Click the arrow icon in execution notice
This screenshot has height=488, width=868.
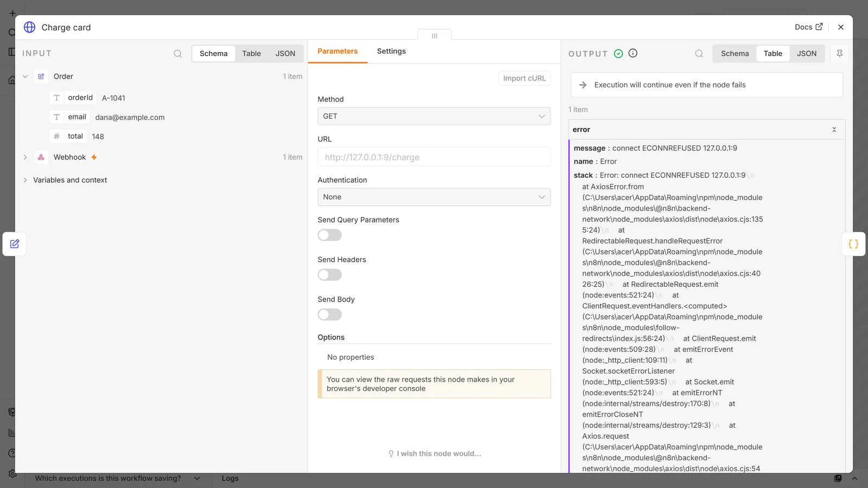583,85
